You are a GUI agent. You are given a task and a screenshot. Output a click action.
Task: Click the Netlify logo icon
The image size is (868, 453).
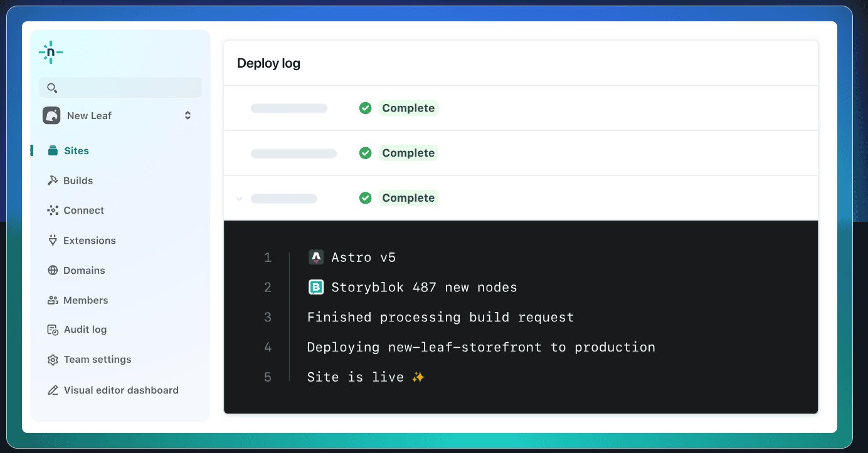coord(51,53)
